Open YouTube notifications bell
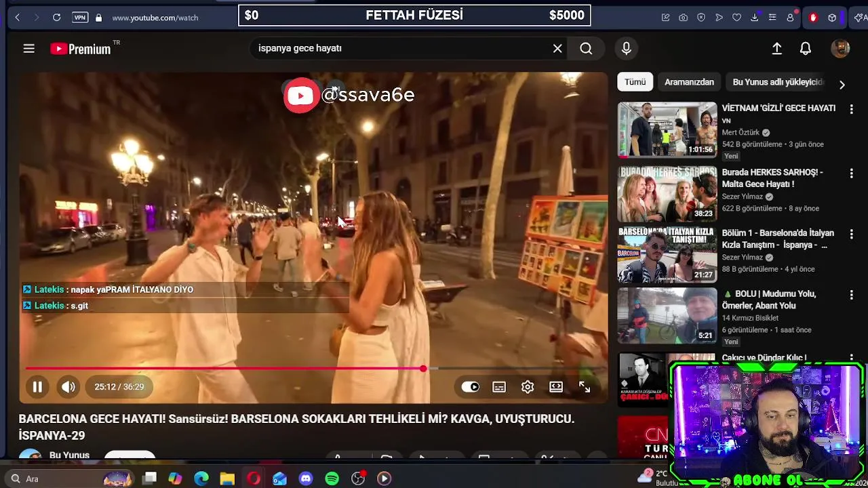Screen dimensions: 868x488 tap(806, 49)
